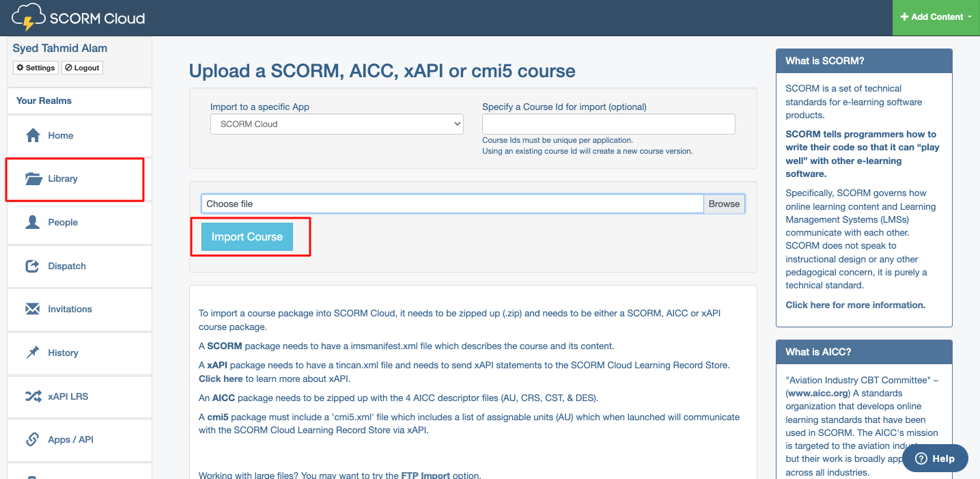
Task: Click the Logout button
Action: (83, 68)
